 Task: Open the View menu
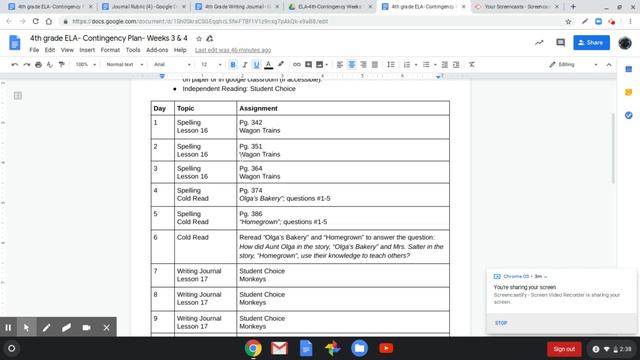[x=67, y=50]
